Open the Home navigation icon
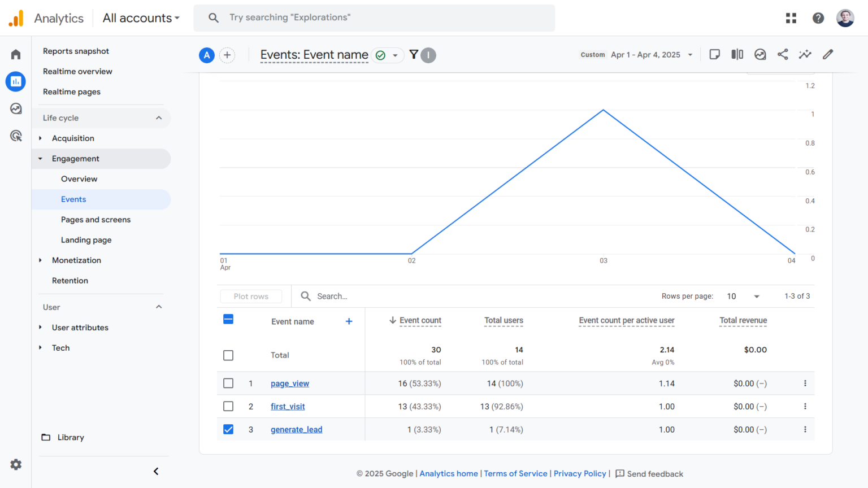 [x=15, y=54]
